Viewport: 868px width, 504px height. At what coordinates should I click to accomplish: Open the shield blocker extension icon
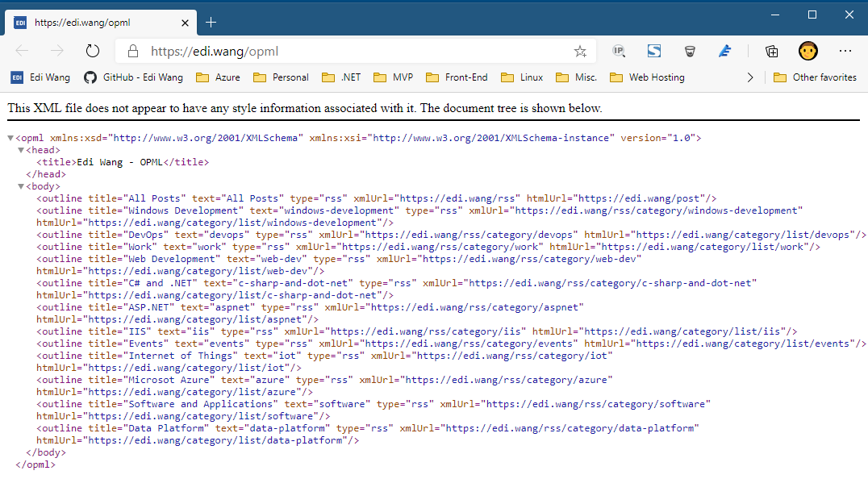click(x=690, y=52)
